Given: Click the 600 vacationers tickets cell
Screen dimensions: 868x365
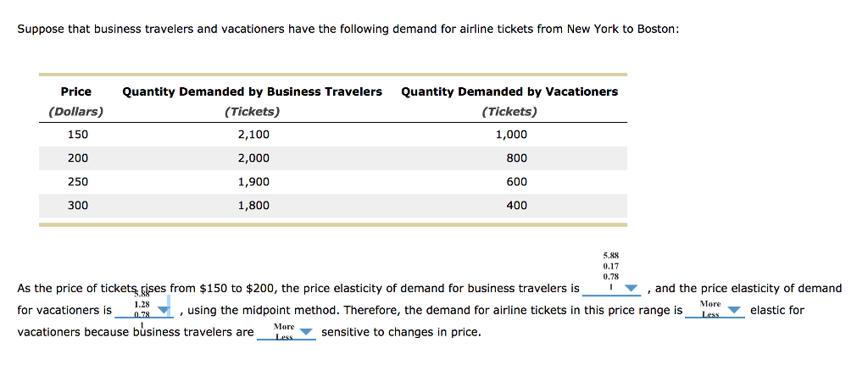Looking at the screenshot, I should pos(516,182).
